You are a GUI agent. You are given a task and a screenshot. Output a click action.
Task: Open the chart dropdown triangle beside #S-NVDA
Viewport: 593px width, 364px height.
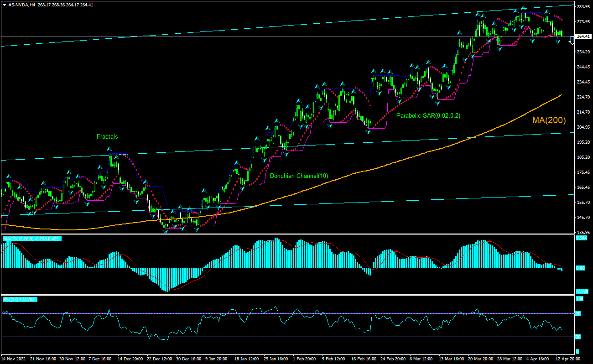click(x=4, y=4)
